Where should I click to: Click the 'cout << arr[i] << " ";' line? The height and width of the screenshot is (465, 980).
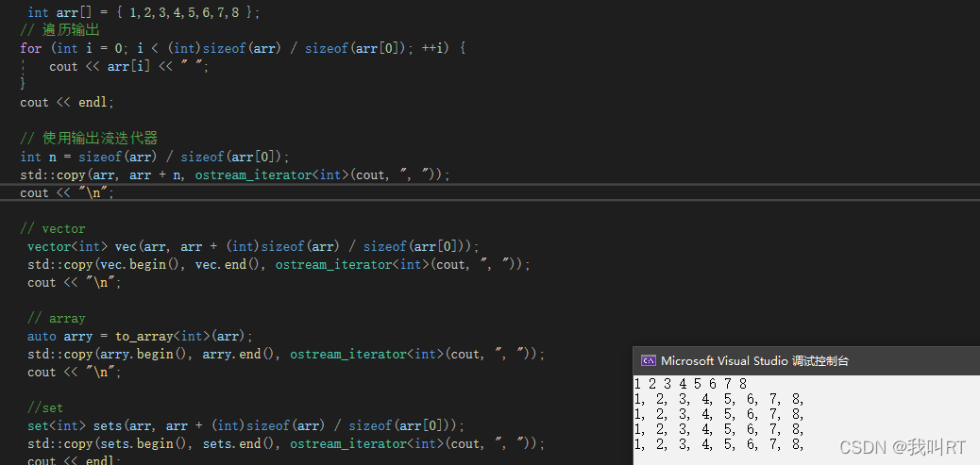129,66
